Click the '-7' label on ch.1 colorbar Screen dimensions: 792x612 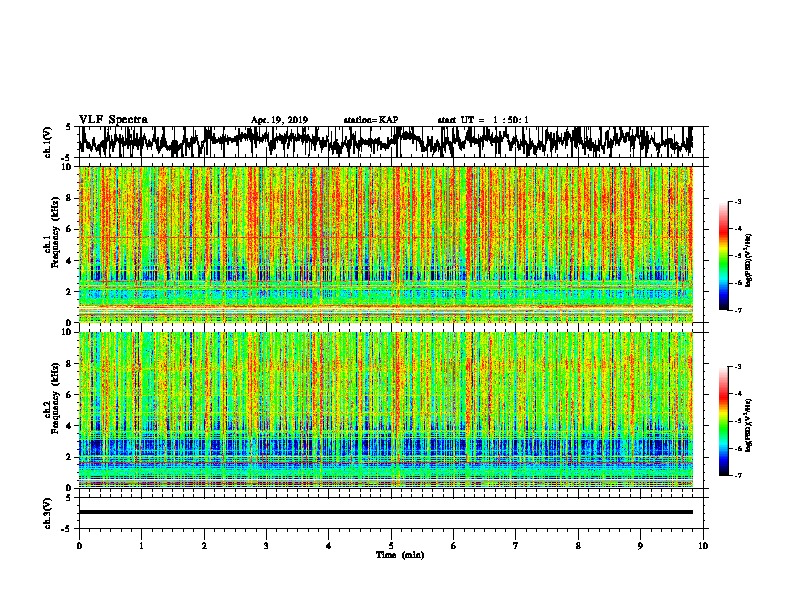[x=737, y=310]
